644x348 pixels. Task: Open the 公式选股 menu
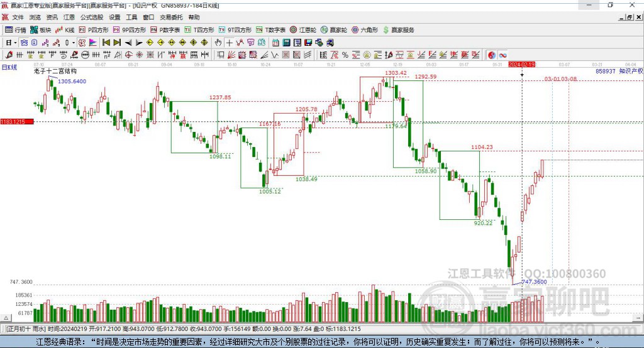92,17
